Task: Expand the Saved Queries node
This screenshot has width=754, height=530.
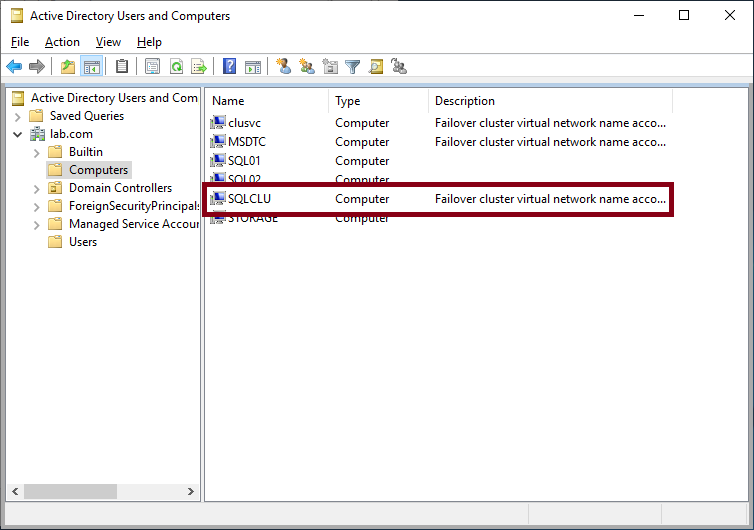Action: (18, 116)
